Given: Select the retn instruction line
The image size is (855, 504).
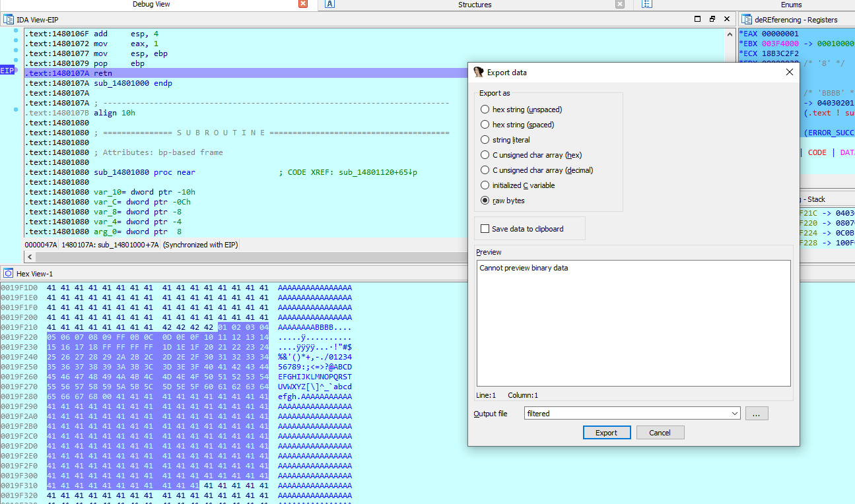Looking at the screenshot, I should tap(246, 73).
